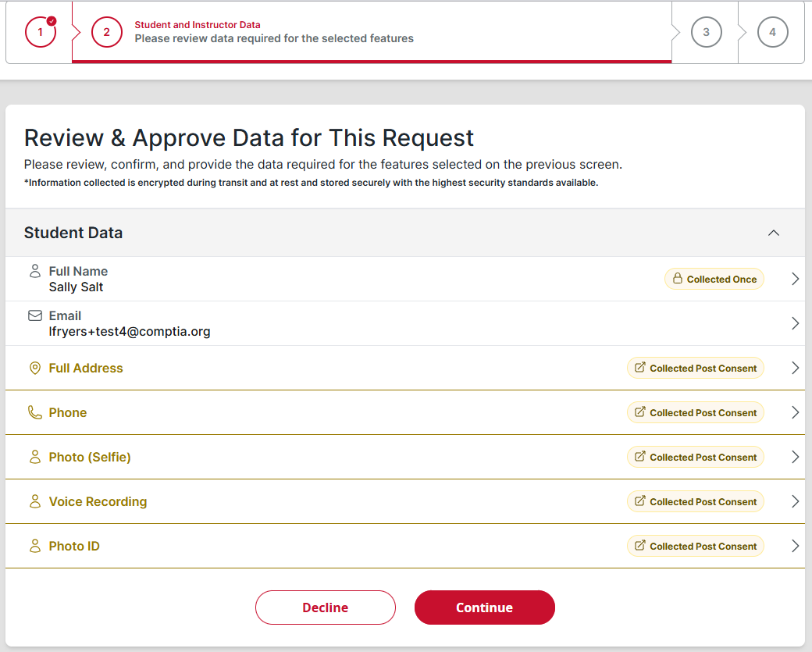
Task: Click Collected Post Consent text for Full Address
Action: coord(703,369)
